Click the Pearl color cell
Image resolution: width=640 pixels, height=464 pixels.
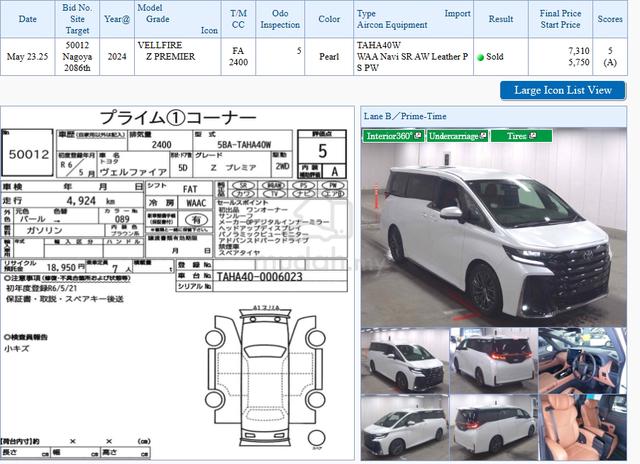[x=329, y=57]
